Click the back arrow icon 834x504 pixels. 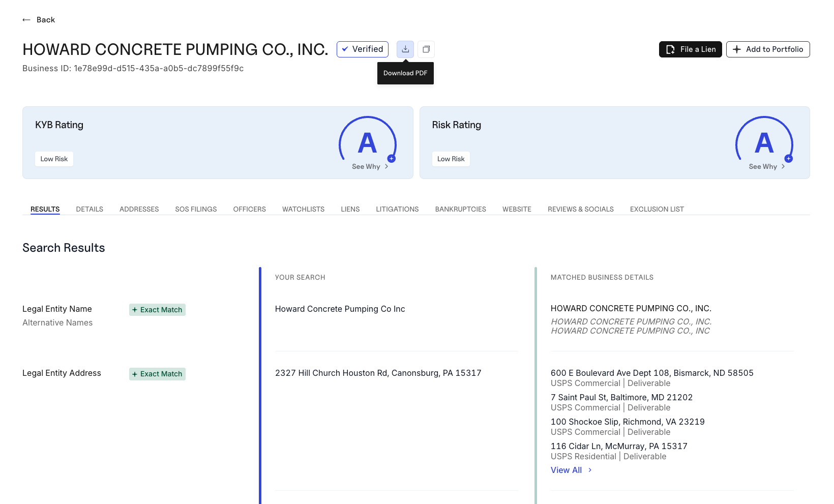coord(26,20)
